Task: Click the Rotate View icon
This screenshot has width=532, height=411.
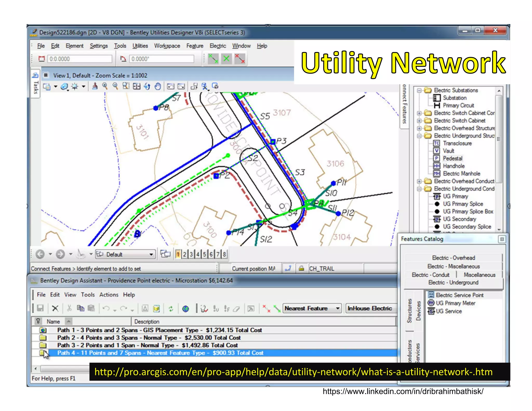Action: pos(147,86)
